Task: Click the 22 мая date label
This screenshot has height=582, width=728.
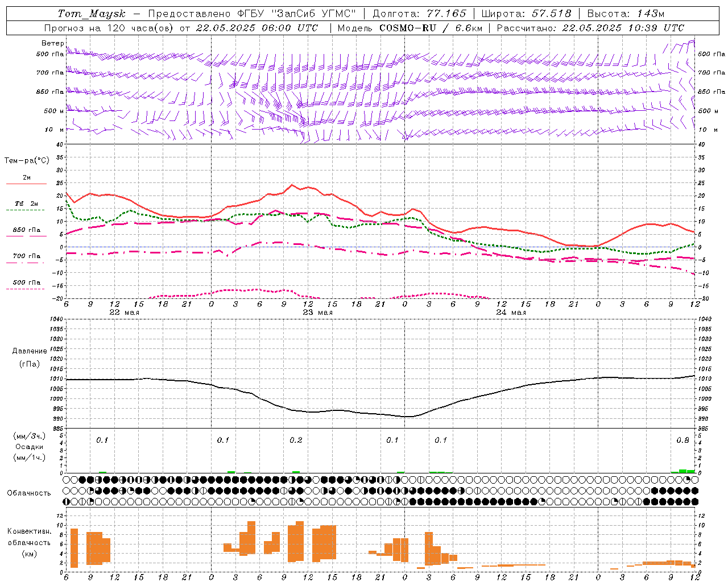Action: click(124, 312)
